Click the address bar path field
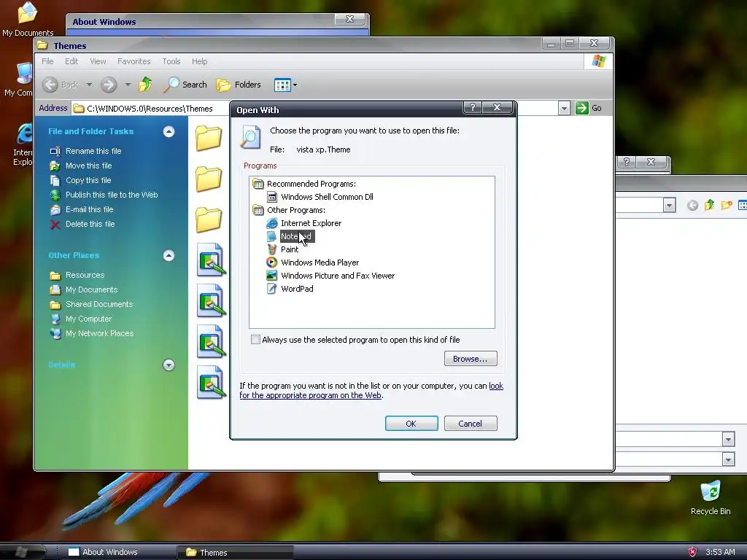747x560 pixels. coord(150,109)
